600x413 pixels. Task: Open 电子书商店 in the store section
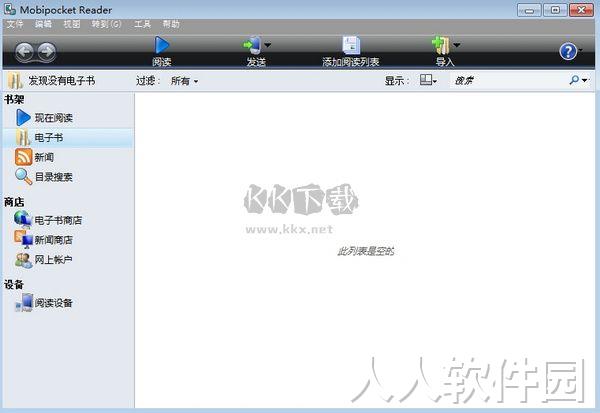click(48, 220)
